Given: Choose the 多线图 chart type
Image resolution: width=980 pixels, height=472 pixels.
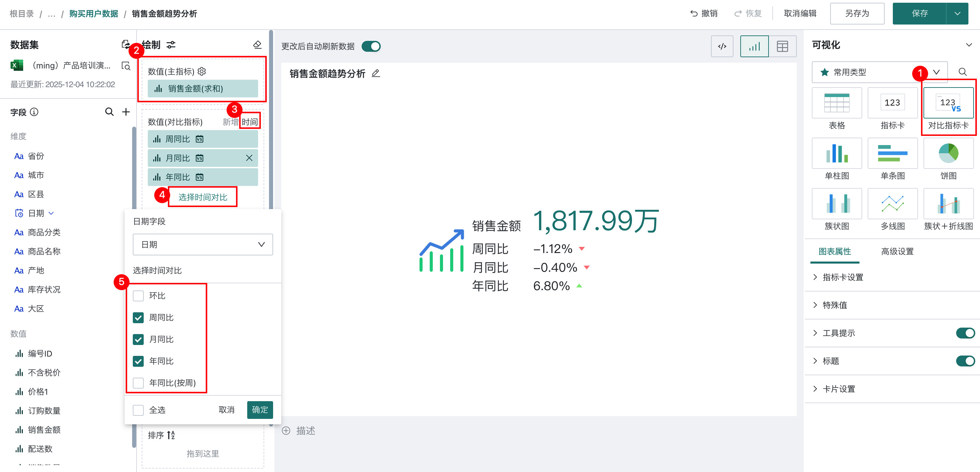Looking at the screenshot, I should click(x=892, y=204).
